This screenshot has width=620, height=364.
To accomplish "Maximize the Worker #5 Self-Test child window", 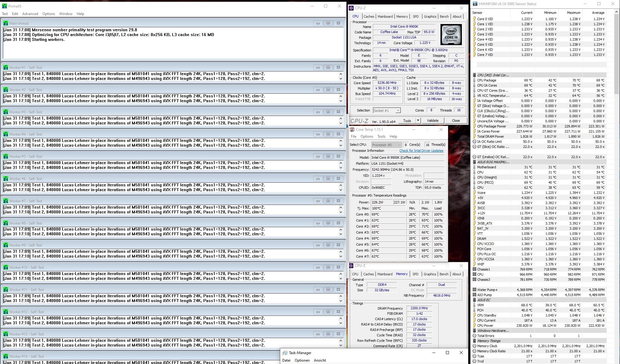I will 328,156.
